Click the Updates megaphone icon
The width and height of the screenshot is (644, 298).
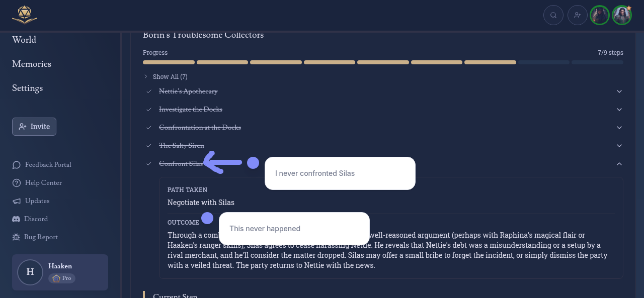point(17,201)
